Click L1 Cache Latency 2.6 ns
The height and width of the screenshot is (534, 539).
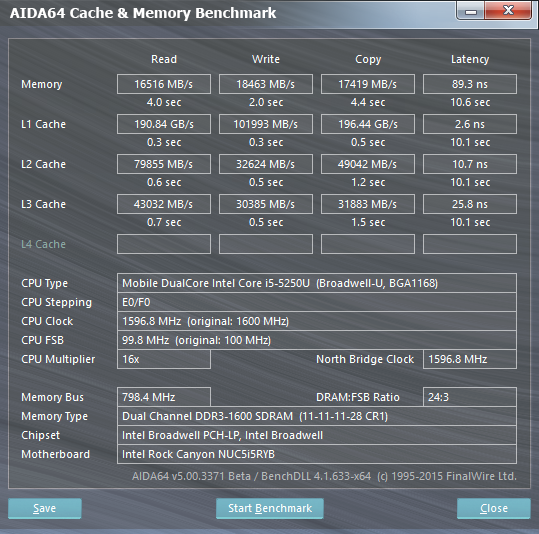point(470,124)
